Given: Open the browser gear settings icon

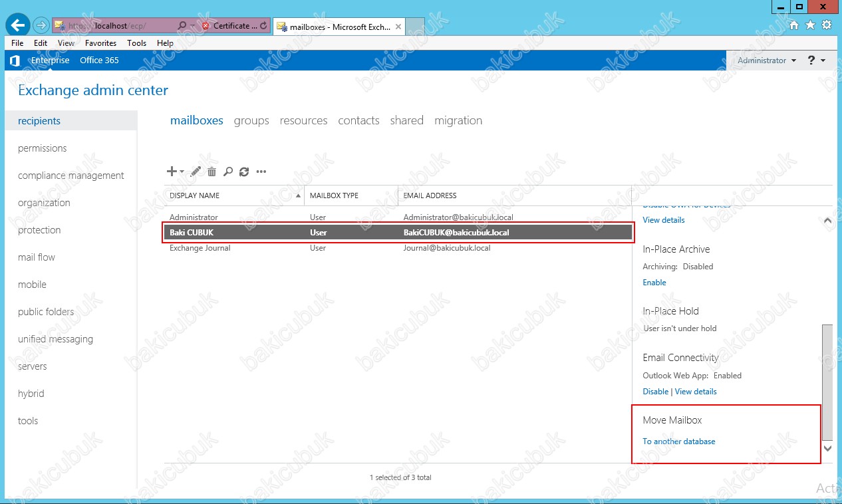Looking at the screenshot, I should (x=827, y=25).
